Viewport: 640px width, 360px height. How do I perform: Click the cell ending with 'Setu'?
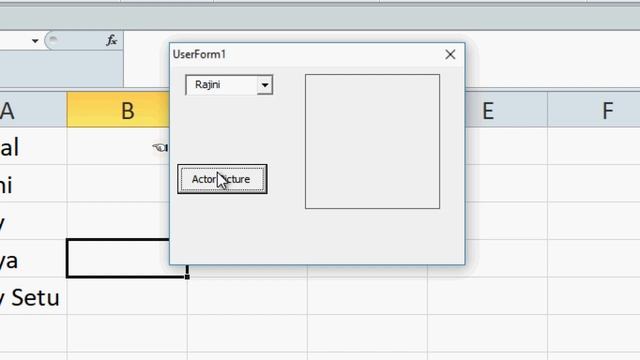tap(33, 297)
